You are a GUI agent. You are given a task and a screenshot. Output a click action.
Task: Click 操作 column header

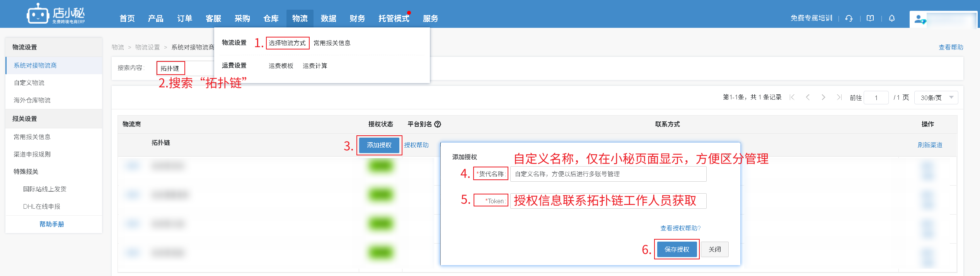click(928, 124)
